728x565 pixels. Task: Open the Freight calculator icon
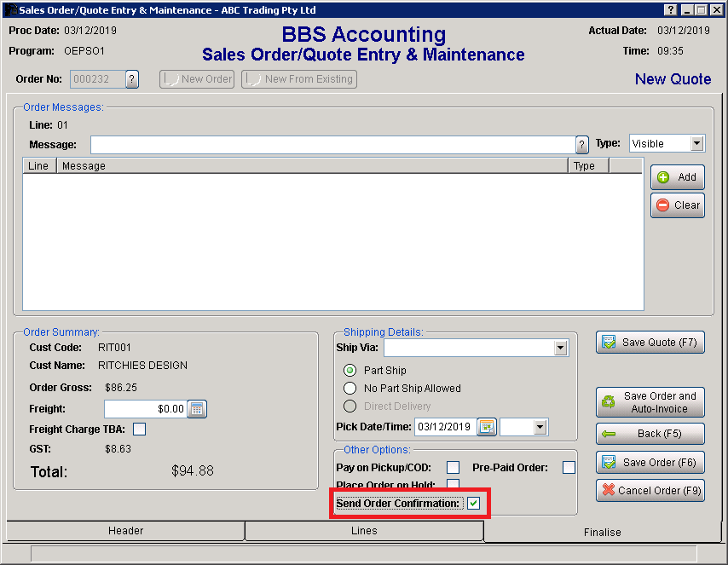(197, 409)
